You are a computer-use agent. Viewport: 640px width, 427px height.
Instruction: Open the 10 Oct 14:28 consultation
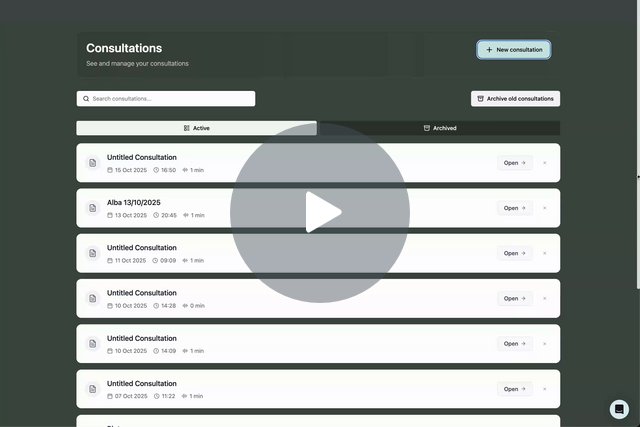[515, 299]
